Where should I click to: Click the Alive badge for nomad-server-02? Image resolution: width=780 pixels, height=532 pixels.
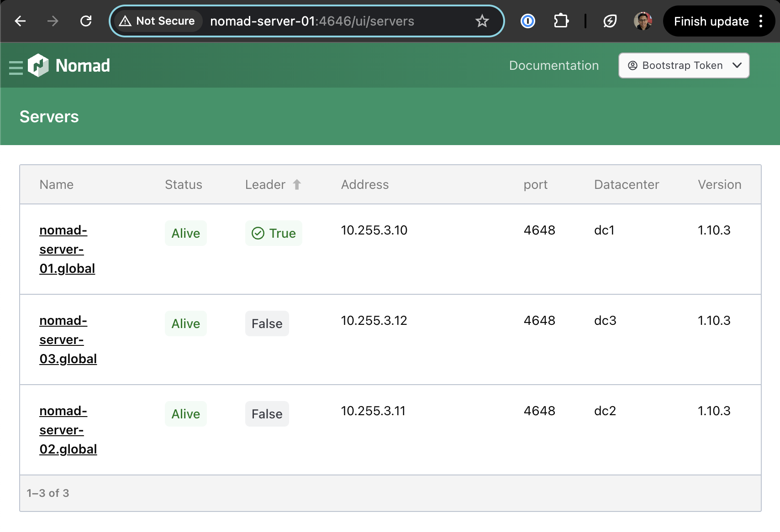pyautogui.click(x=185, y=414)
